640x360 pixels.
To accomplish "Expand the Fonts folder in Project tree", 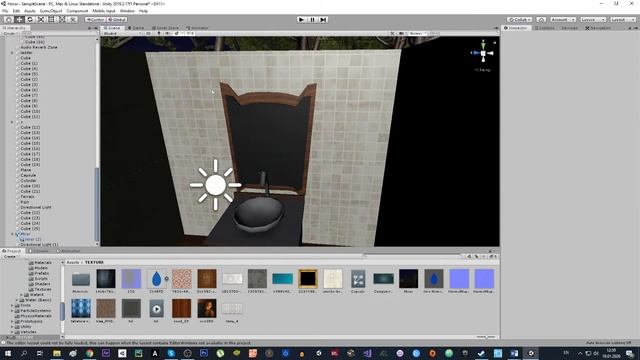I will tap(12, 305).
